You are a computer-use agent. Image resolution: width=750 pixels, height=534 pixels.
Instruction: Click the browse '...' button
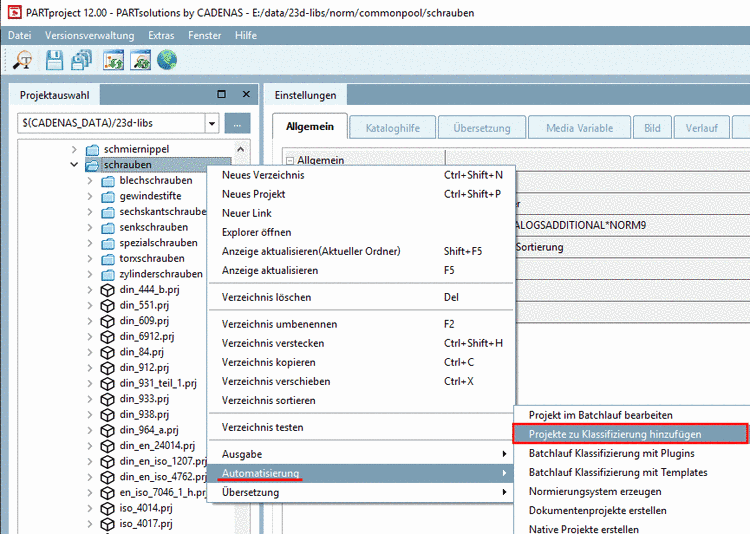click(x=237, y=123)
